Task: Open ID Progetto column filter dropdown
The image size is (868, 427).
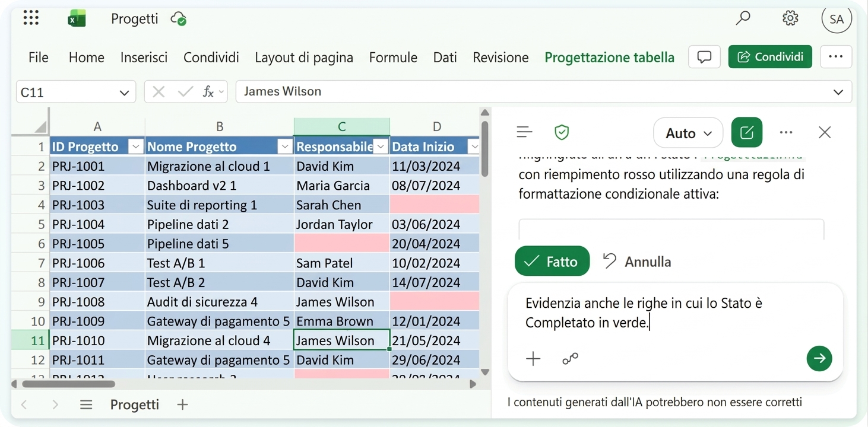Action: (x=136, y=146)
